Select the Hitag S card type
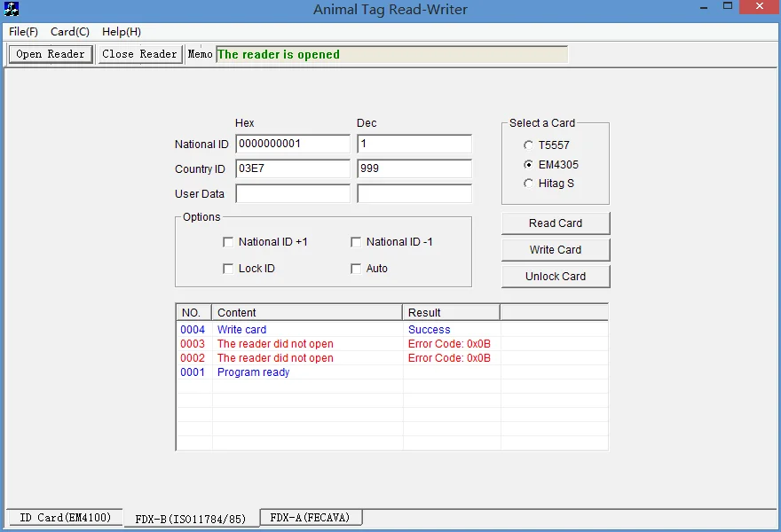 pos(529,184)
